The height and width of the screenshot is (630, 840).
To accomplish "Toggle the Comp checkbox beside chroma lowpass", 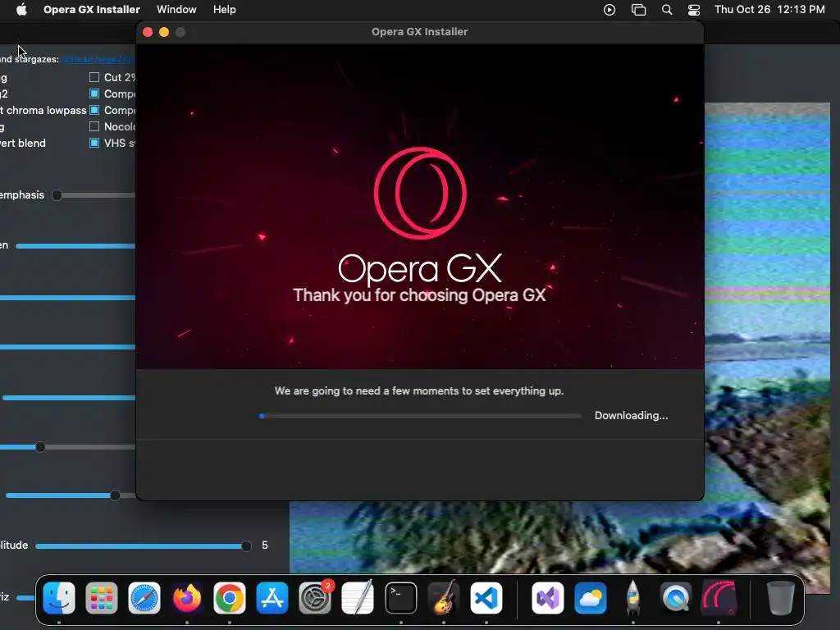I will pyautogui.click(x=94, y=110).
